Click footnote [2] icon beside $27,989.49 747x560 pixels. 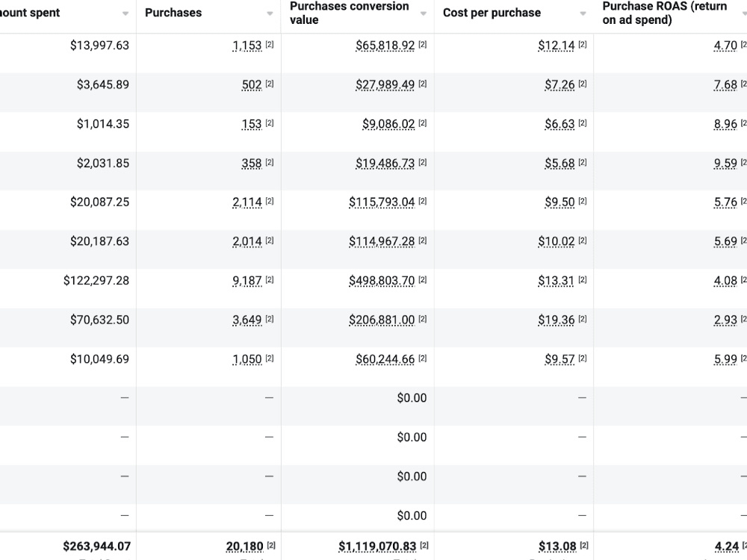[x=423, y=84]
